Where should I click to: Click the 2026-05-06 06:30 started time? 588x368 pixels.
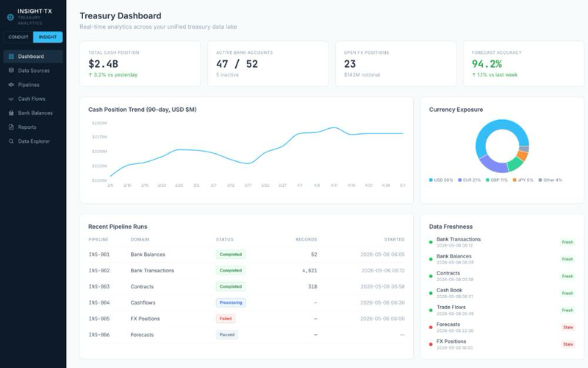point(382,302)
